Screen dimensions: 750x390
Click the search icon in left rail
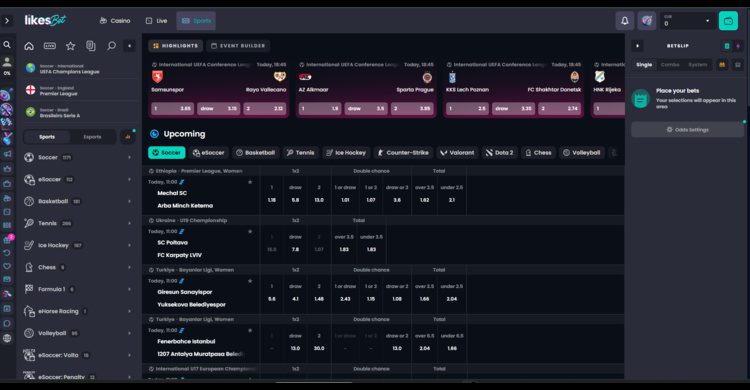click(x=7, y=45)
